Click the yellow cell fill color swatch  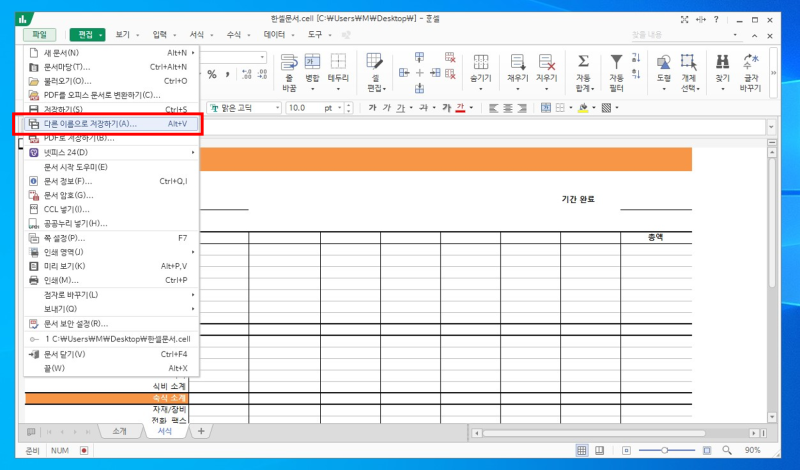[x=584, y=108]
